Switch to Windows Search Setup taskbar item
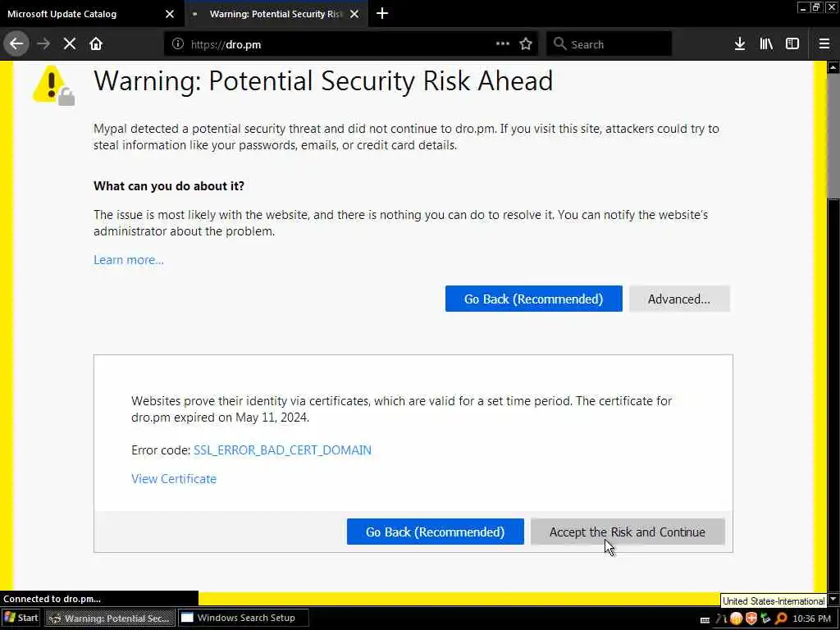The image size is (840, 630). tap(244, 618)
